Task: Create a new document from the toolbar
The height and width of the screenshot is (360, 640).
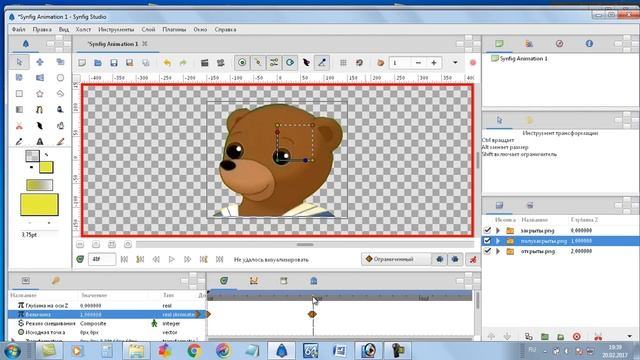Action: coord(82,63)
